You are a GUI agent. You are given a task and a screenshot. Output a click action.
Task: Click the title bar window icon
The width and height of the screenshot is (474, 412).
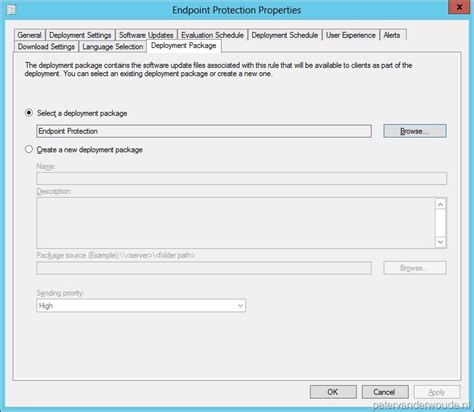(11, 10)
